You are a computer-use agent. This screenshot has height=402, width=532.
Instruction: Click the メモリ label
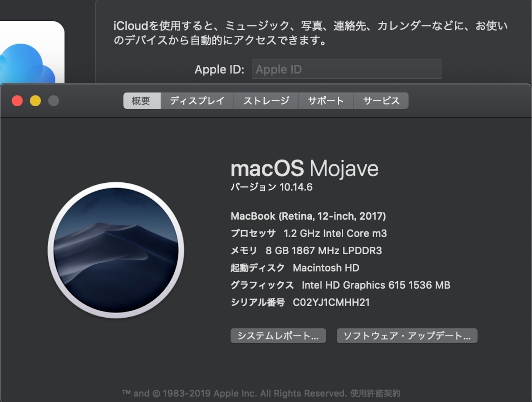tap(244, 251)
